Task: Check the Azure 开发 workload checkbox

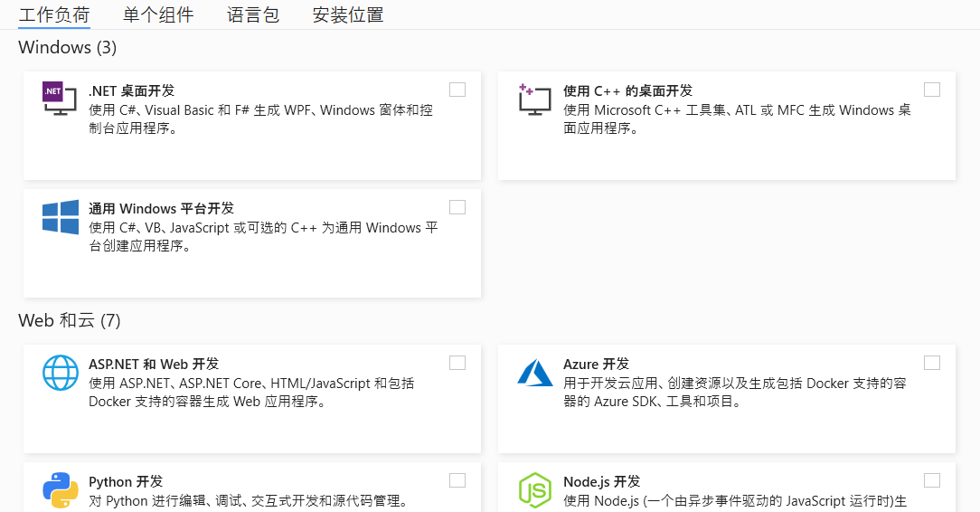Action: [x=932, y=364]
